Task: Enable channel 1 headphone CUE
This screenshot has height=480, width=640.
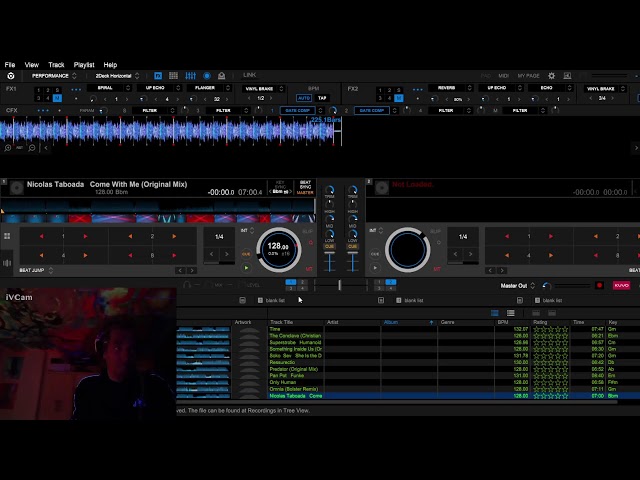Action: 329,247
